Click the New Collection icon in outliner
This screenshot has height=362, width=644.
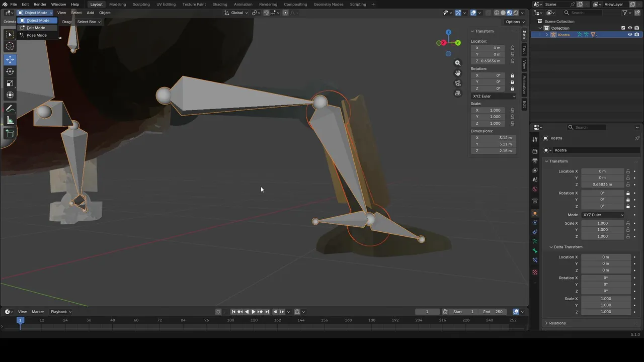point(637,13)
